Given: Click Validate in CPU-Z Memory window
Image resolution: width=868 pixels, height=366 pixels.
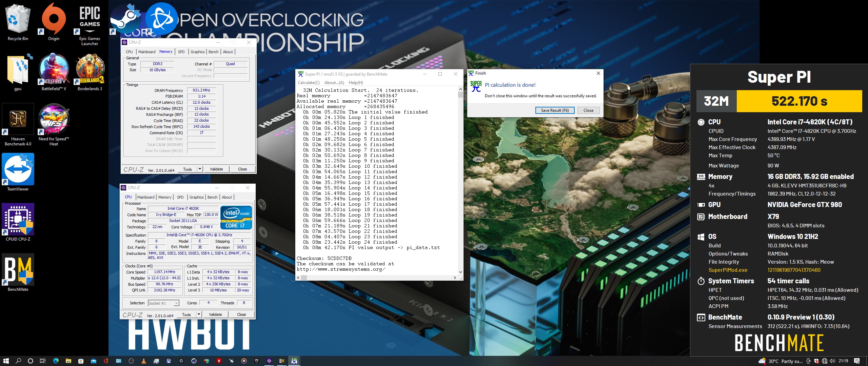Looking at the screenshot, I should point(216,169).
